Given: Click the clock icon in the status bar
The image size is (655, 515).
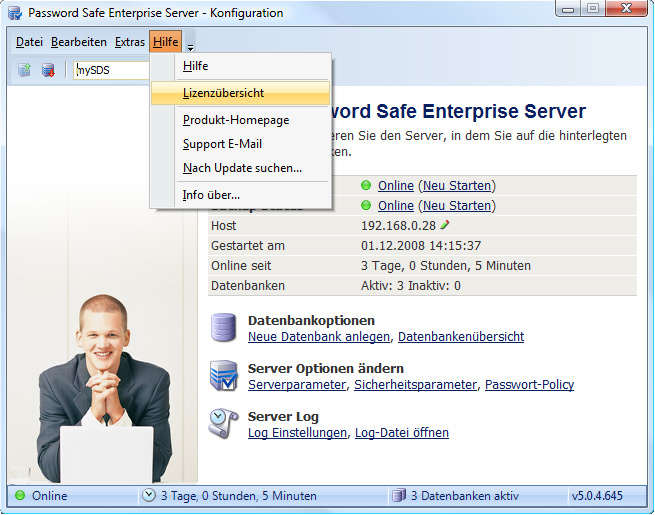Looking at the screenshot, I should pyautogui.click(x=149, y=495).
